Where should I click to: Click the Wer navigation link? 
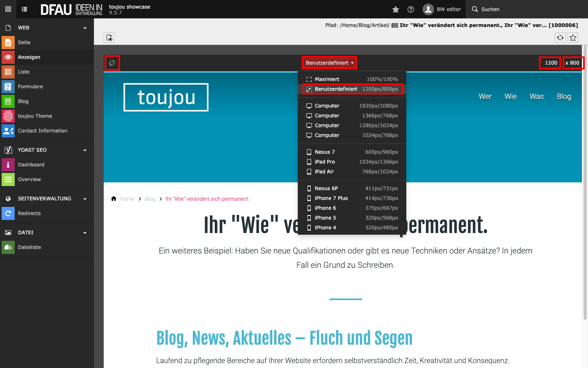[485, 96]
